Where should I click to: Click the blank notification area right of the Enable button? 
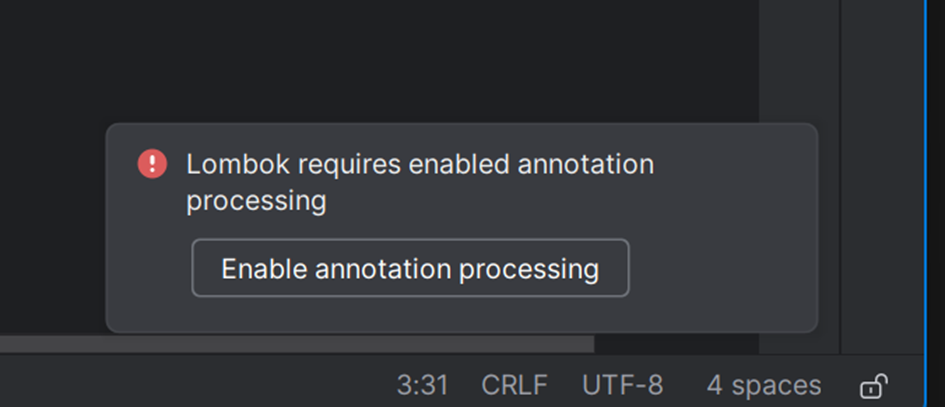[x=720, y=268]
